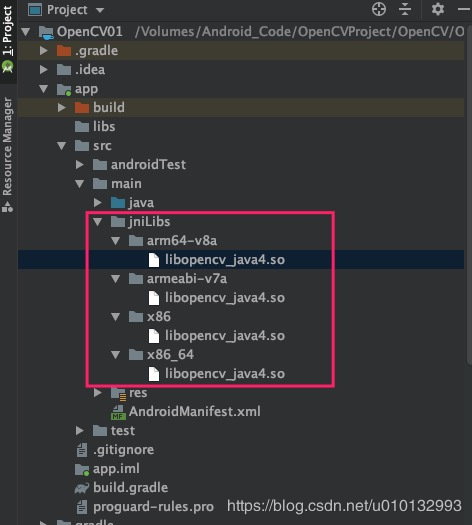Click the locate/scroll-from-source target icon

[379, 9]
